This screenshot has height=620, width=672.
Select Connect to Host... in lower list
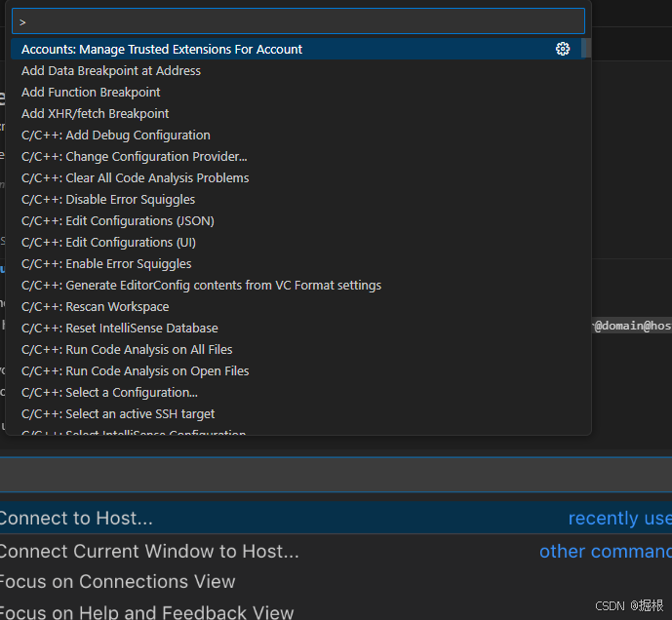tap(336, 518)
